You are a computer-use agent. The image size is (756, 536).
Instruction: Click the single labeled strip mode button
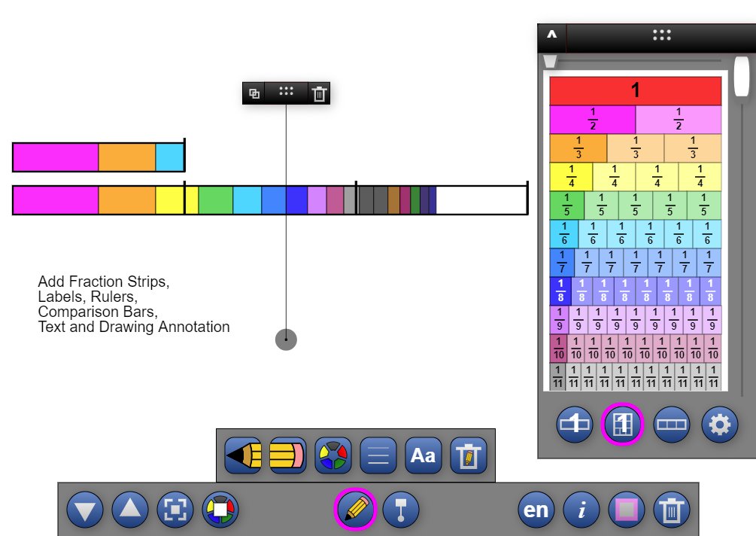point(574,425)
